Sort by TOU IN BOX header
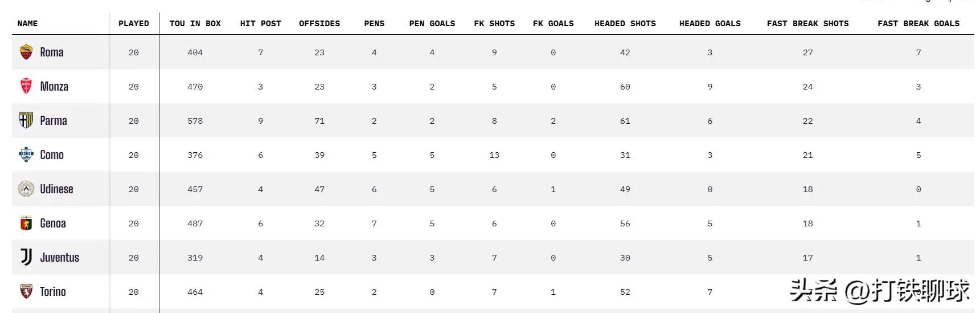This screenshot has width=980, height=313. (195, 24)
